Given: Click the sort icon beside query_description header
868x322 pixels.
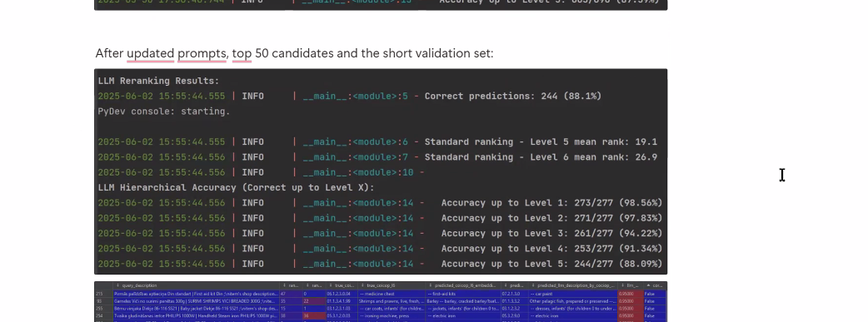Looking at the screenshot, I should click(118, 285).
